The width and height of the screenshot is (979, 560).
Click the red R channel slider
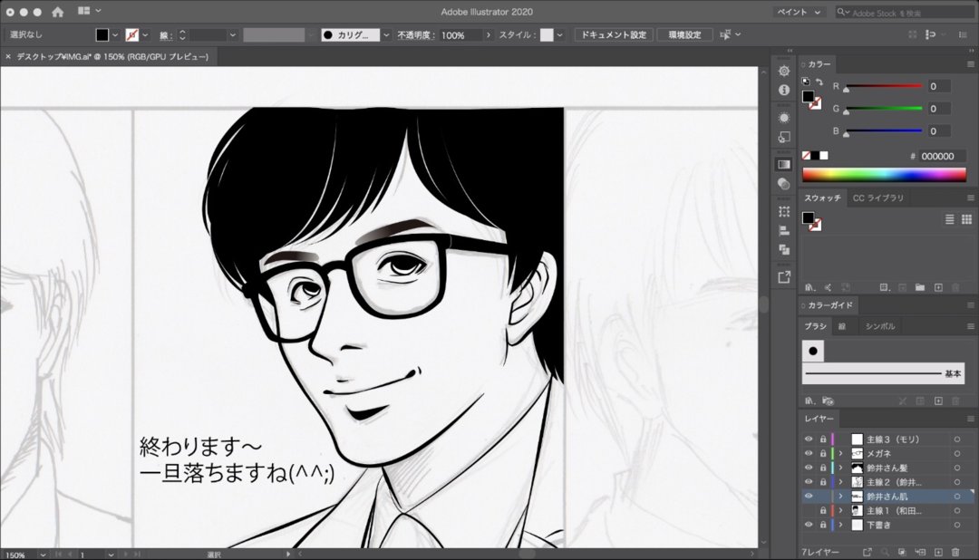pos(884,87)
